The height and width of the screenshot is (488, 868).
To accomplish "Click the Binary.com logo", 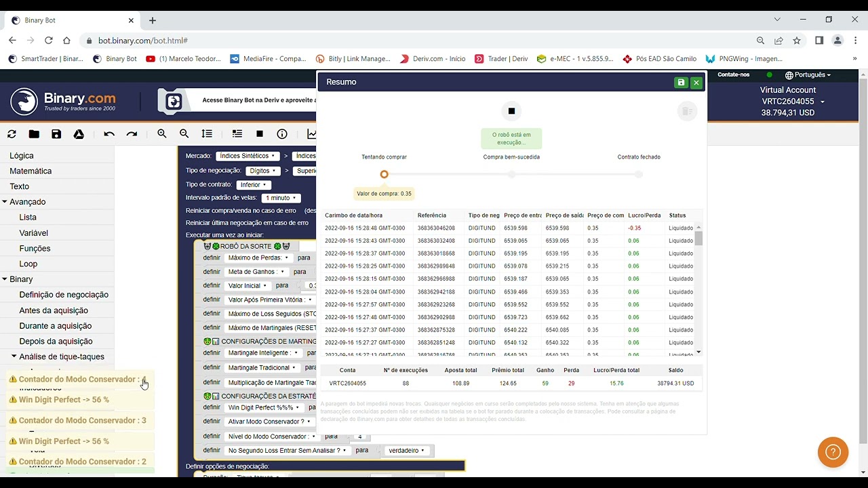I will tap(63, 102).
